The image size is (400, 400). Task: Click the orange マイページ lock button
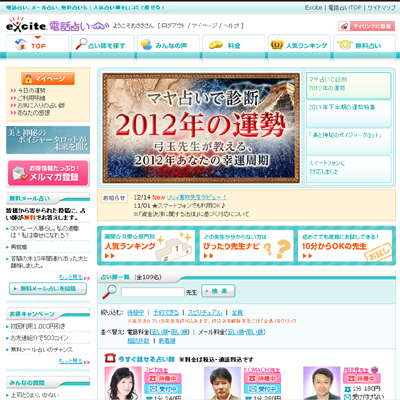pyautogui.click(x=48, y=79)
